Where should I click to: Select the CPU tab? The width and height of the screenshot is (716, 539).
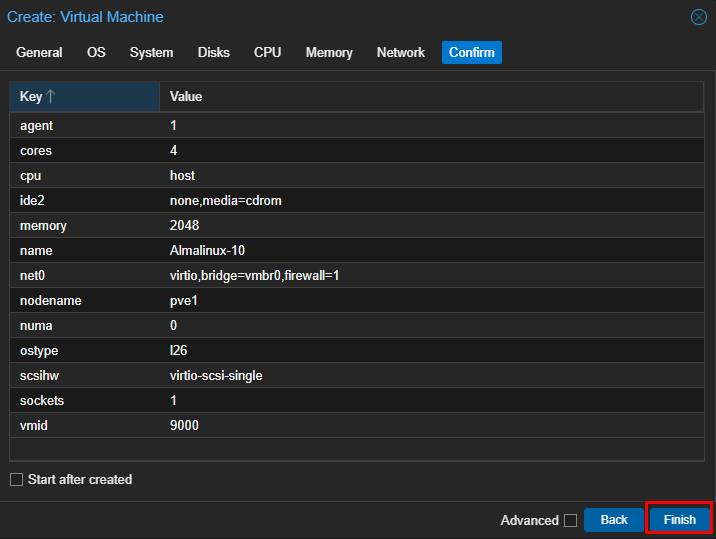point(268,53)
